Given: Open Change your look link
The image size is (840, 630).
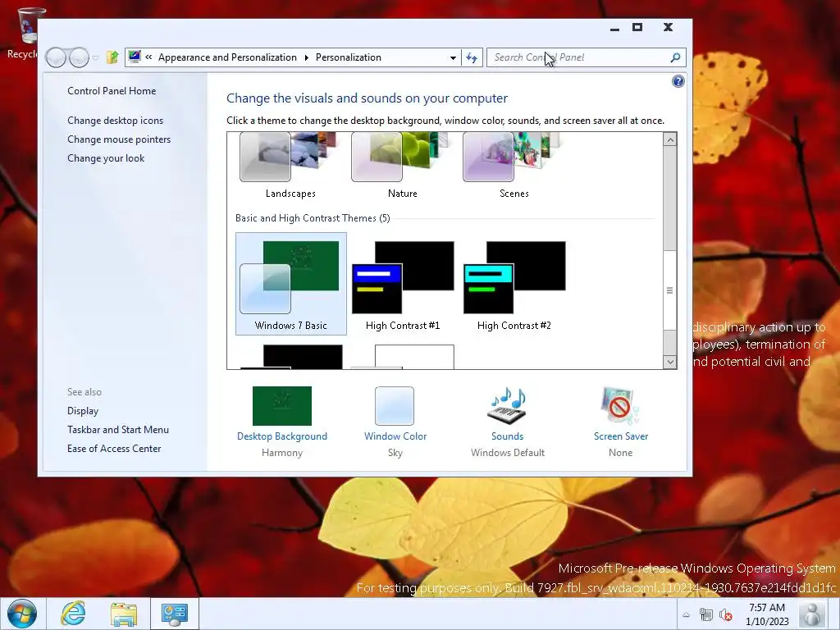Looking at the screenshot, I should [106, 158].
